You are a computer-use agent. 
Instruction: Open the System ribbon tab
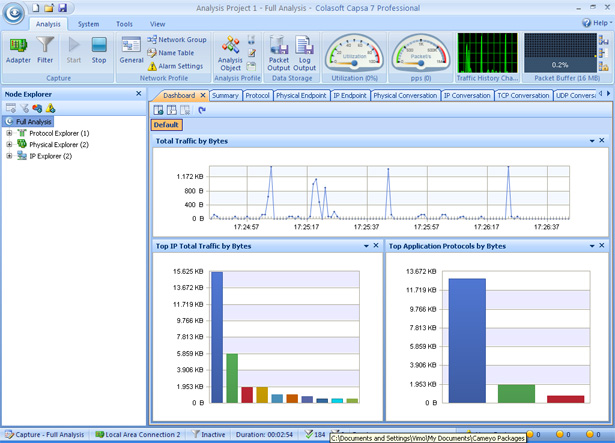coord(88,24)
